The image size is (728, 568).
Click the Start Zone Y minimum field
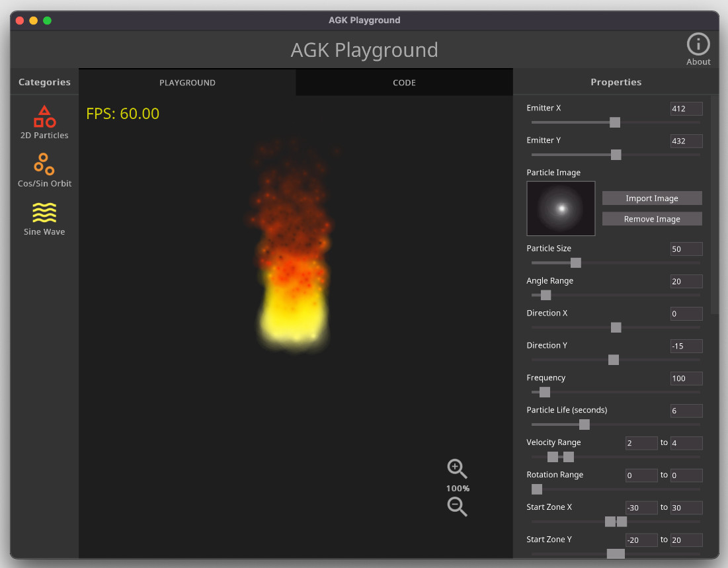(x=641, y=540)
